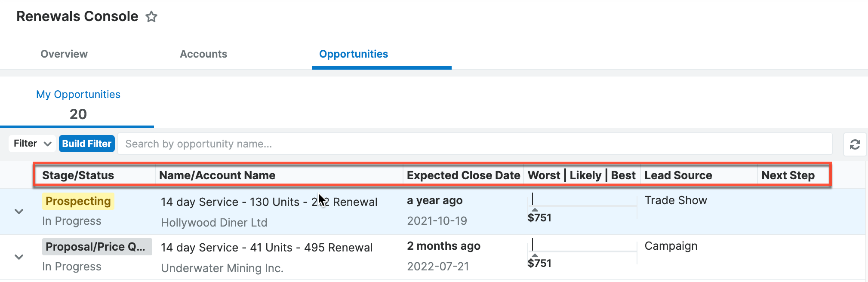Open the Filter dropdown

[32, 144]
